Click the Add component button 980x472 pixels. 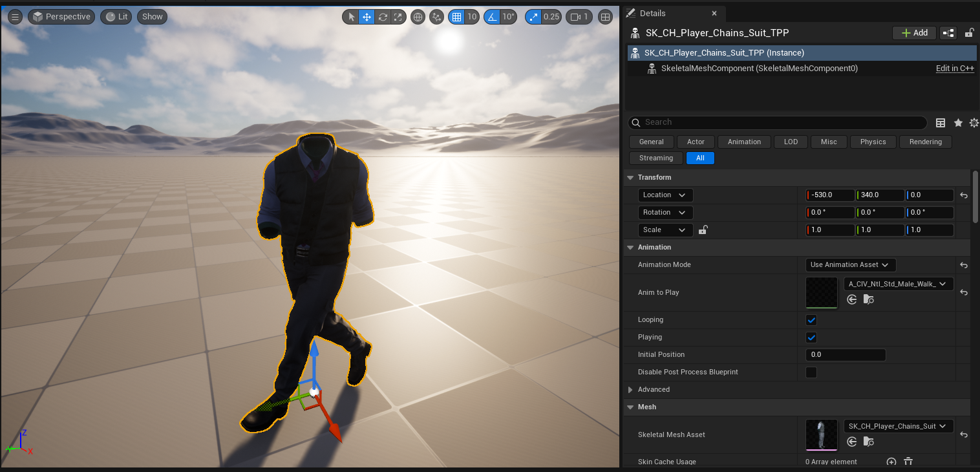(x=914, y=33)
